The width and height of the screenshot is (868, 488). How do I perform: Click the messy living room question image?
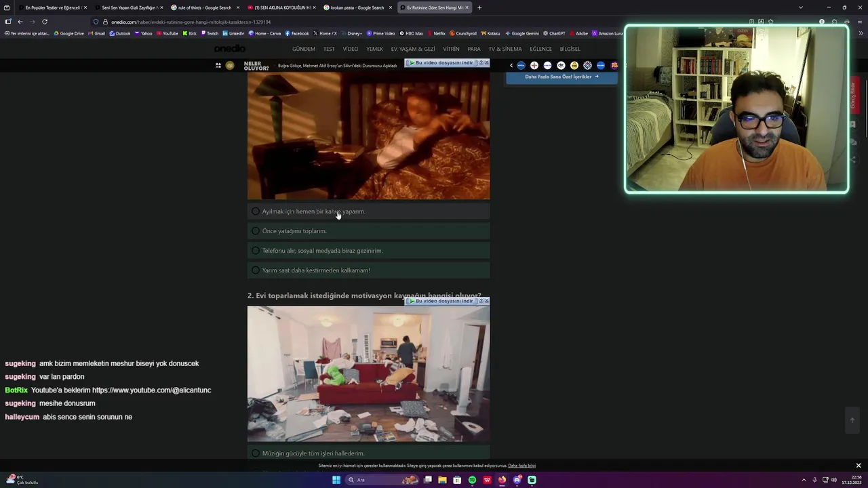click(x=368, y=373)
